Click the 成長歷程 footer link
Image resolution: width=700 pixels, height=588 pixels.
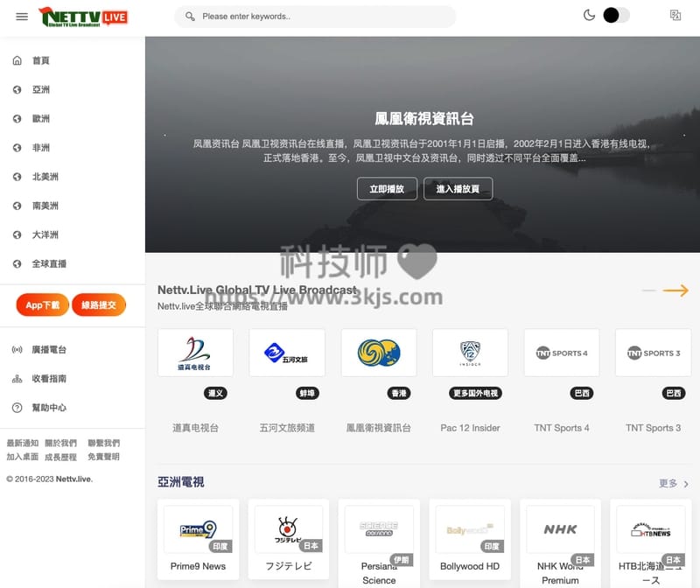(60, 457)
